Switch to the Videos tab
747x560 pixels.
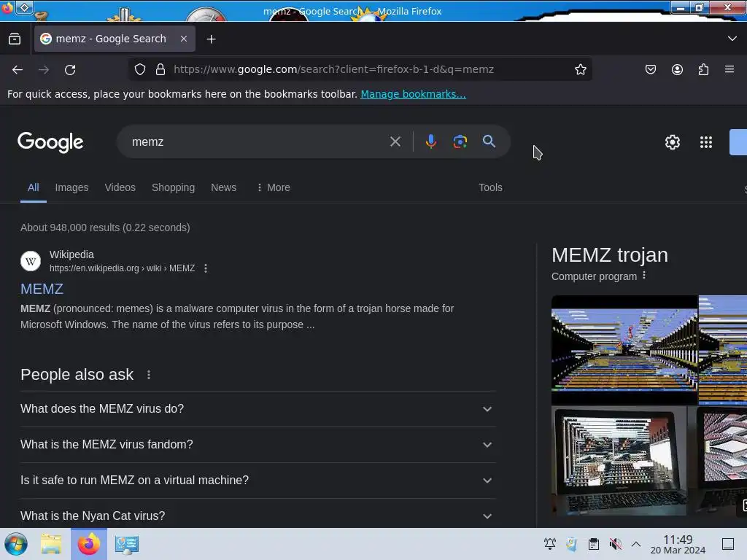120,187
